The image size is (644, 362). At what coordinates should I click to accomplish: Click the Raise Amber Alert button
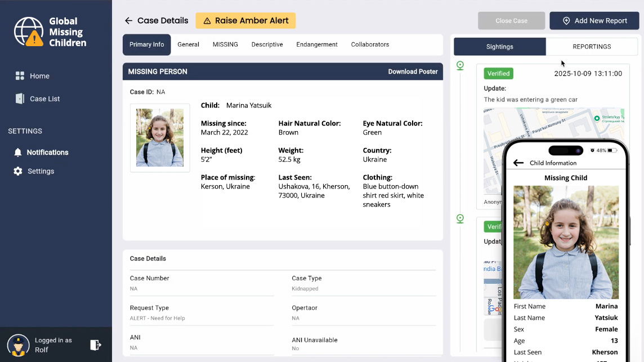point(245,21)
